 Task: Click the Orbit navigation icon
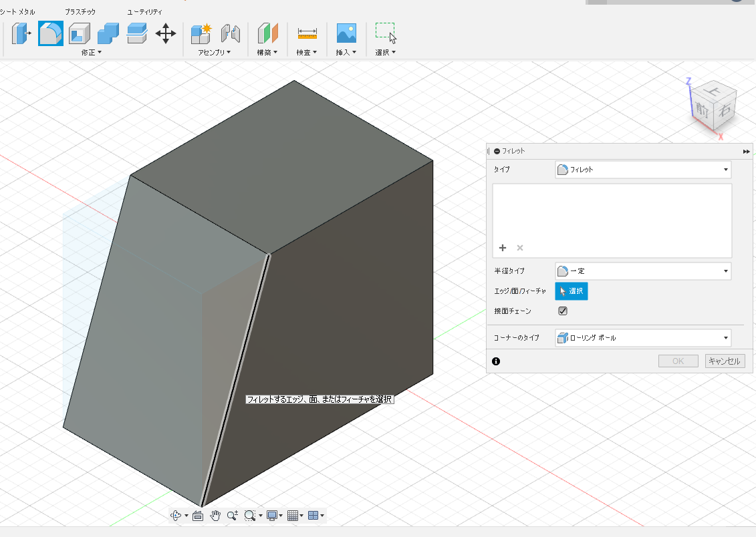176,516
